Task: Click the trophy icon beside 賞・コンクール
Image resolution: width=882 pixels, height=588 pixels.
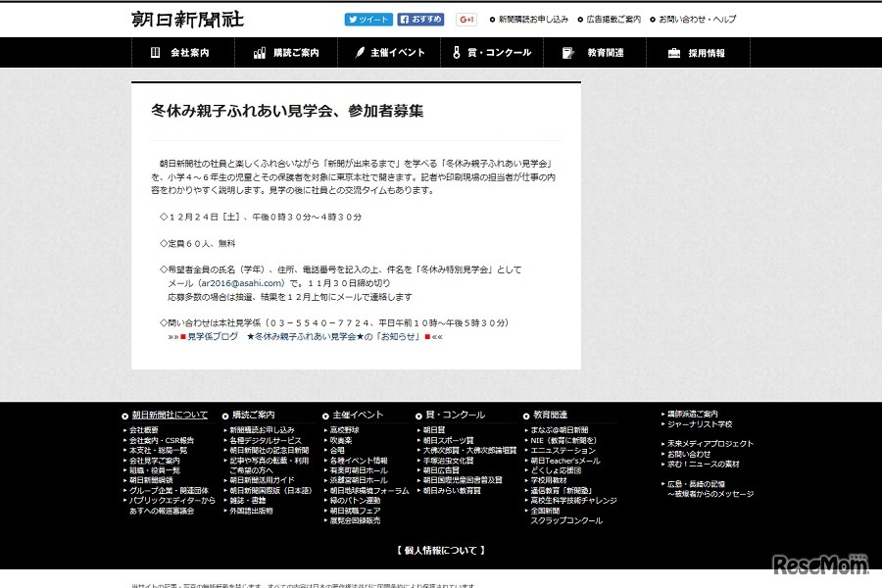Action: click(455, 53)
